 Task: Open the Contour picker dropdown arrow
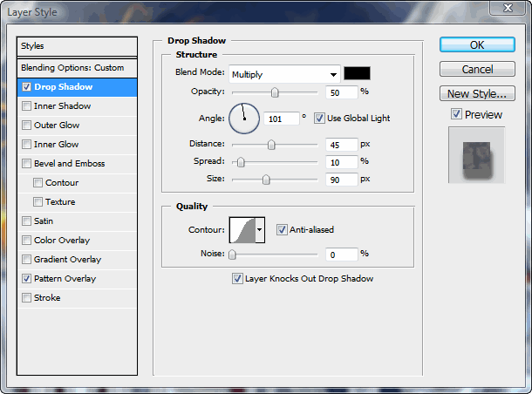pyautogui.click(x=260, y=230)
